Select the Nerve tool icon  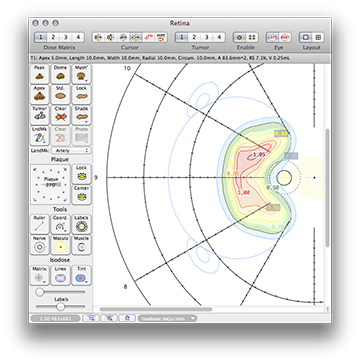pos(40,244)
